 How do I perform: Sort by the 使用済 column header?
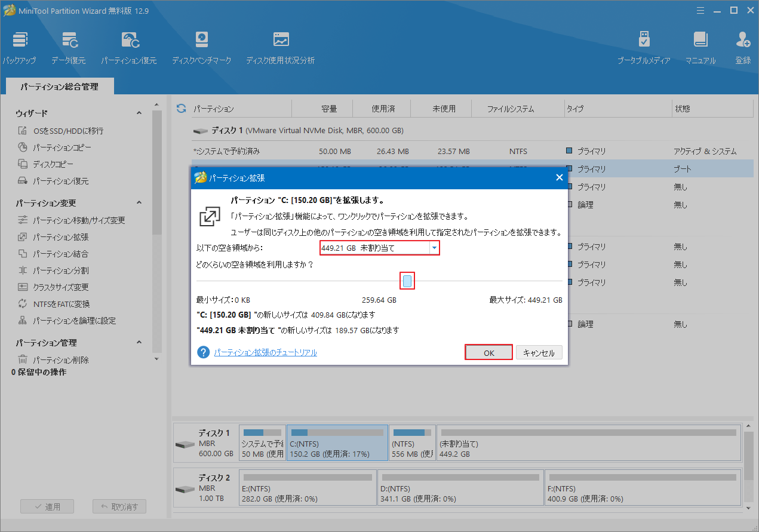(383, 109)
